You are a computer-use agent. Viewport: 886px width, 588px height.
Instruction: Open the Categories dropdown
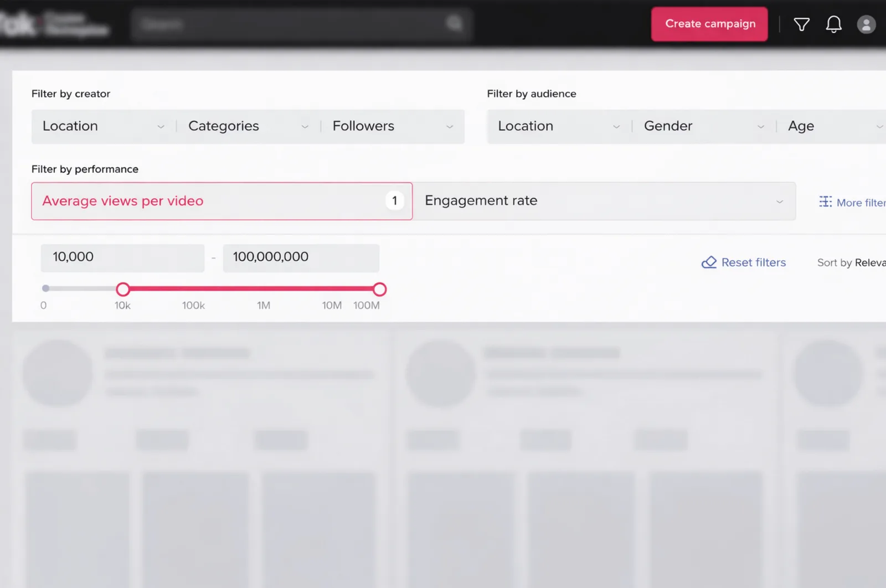pyautogui.click(x=248, y=126)
